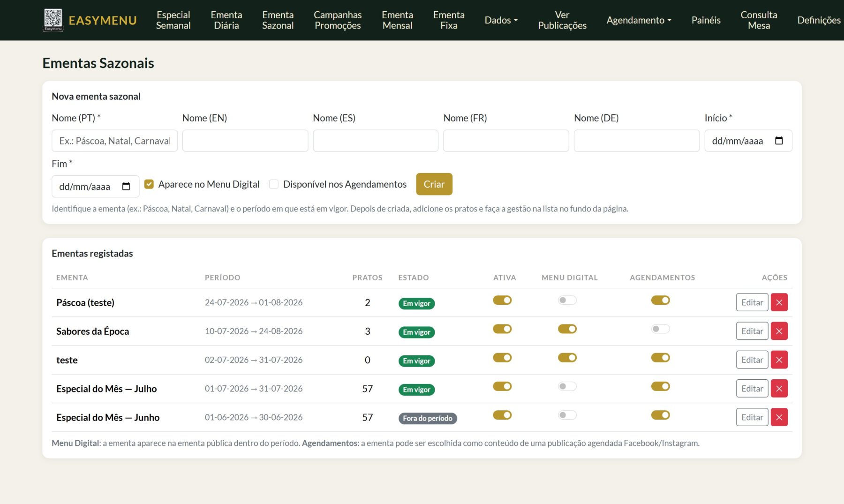
Task: Go to Painéis
Action: coord(706,20)
